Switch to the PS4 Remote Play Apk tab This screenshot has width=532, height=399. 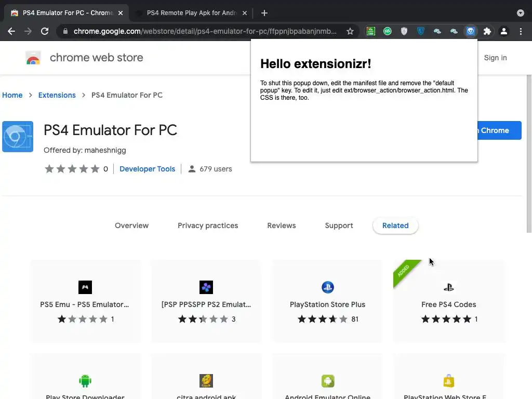pyautogui.click(x=191, y=13)
